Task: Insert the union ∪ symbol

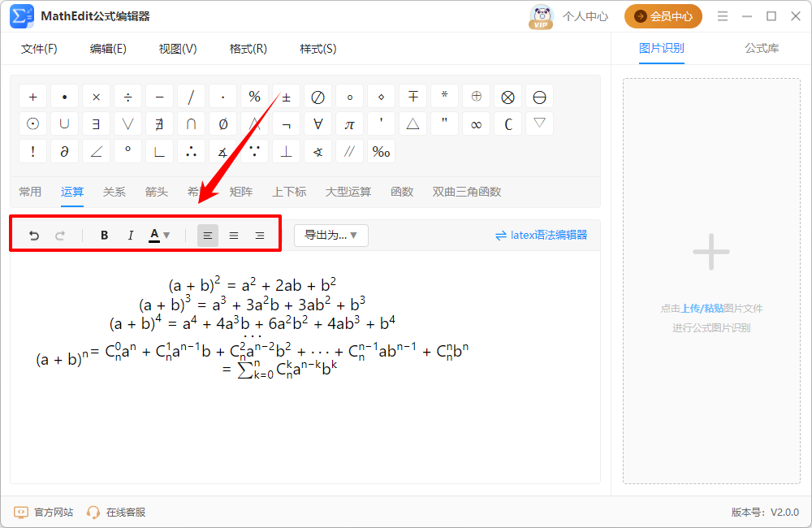Action: (65, 124)
